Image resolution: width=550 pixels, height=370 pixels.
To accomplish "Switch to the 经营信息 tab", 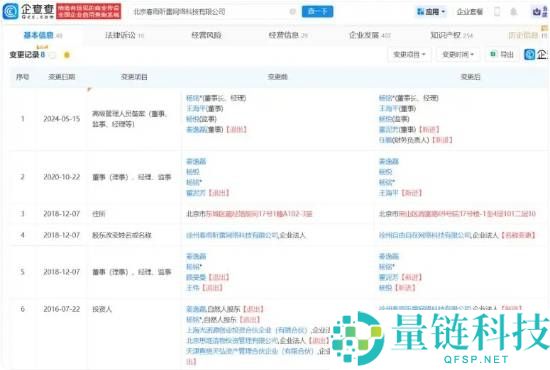I will tap(288, 35).
